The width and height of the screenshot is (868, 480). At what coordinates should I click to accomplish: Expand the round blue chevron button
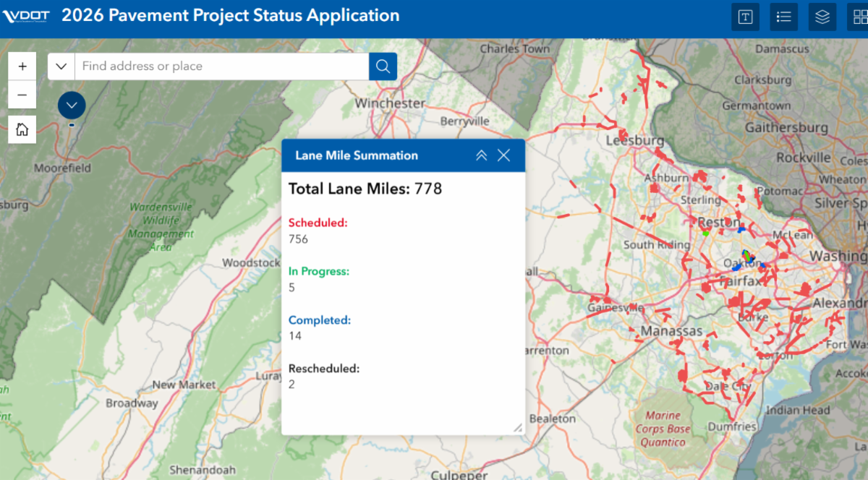point(72,106)
